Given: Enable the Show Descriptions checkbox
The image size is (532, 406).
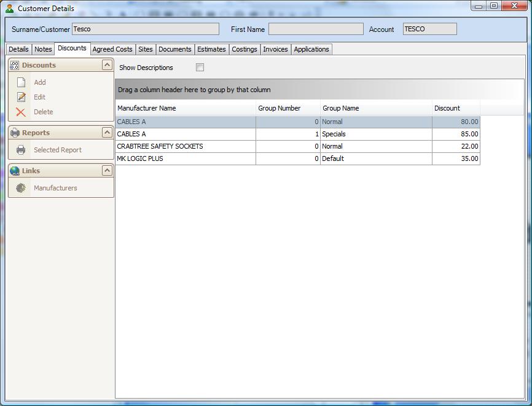Looking at the screenshot, I should (x=200, y=68).
